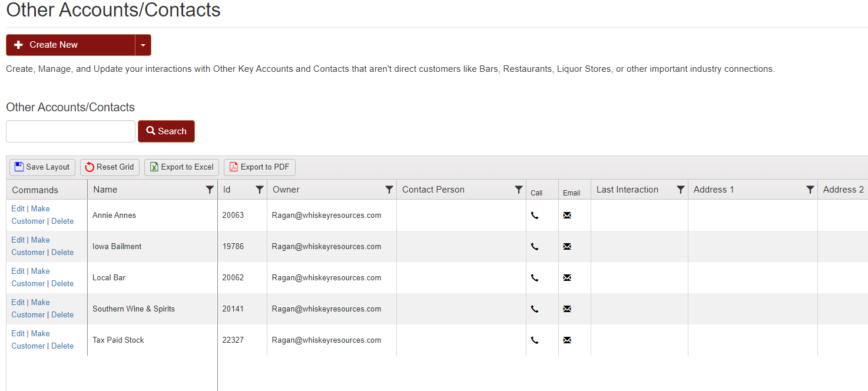This screenshot has height=391, width=868.
Task: Select the Local Bar name cell
Action: pyautogui.click(x=153, y=278)
